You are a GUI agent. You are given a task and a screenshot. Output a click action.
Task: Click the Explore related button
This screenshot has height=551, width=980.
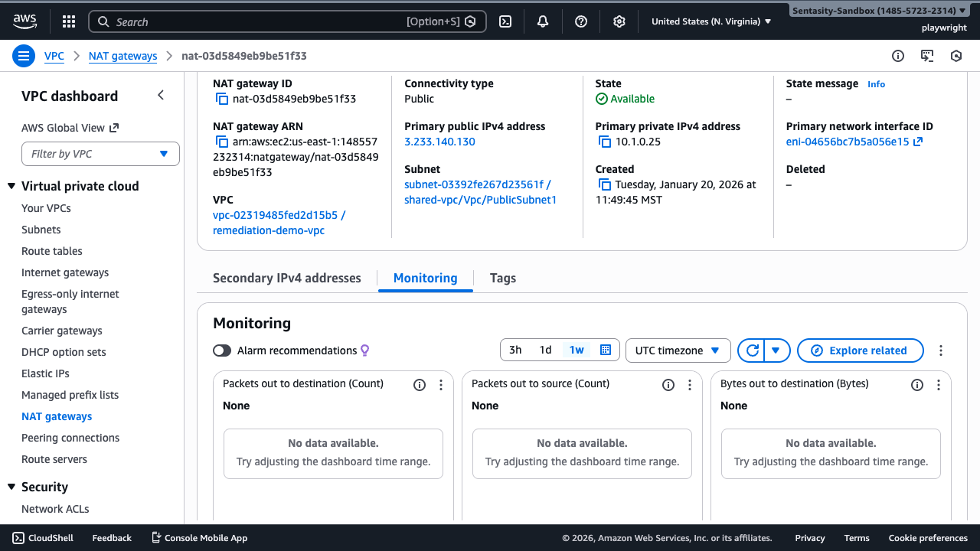pos(860,350)
